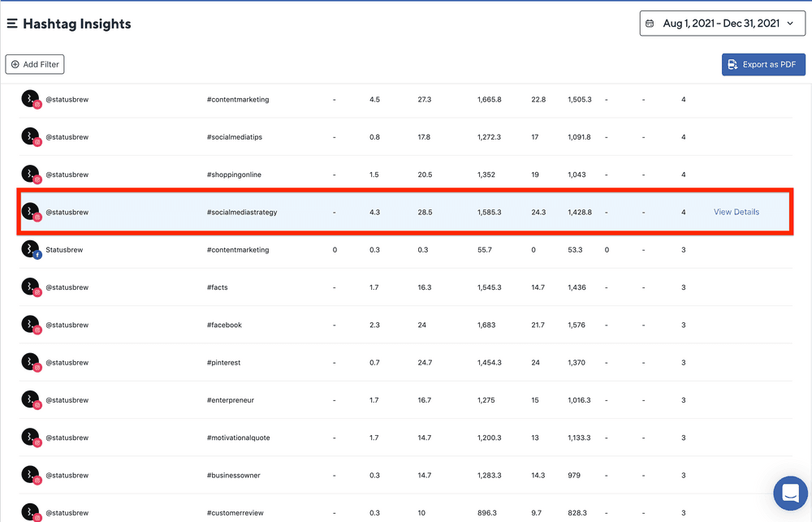
Task: Open View Details for #socialmediastrategy
Action: click(736, 212)
